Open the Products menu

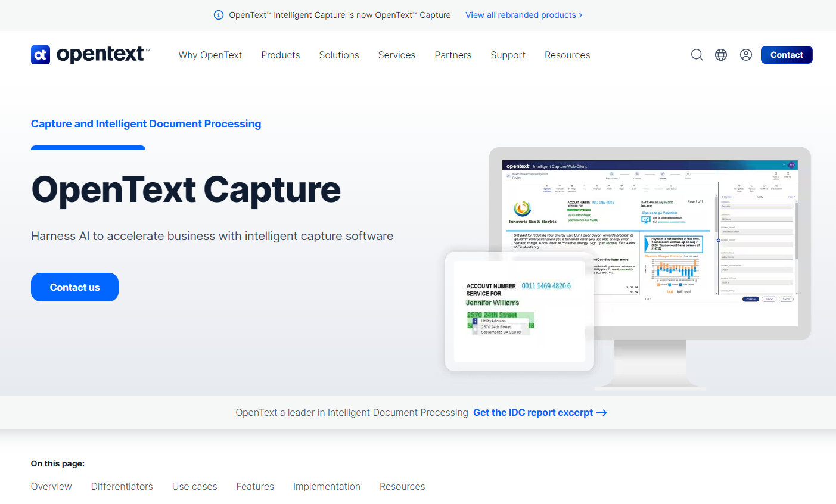click(x=281, y=55)
